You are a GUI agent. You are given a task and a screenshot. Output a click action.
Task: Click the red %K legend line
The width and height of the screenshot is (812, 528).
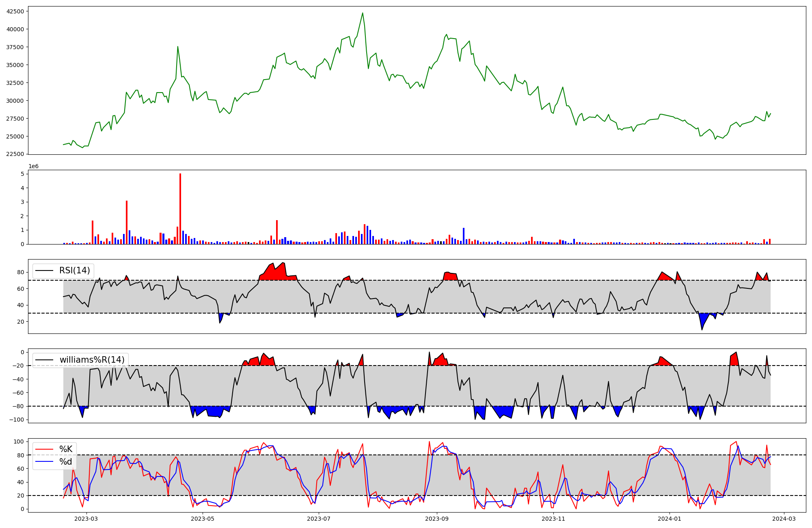[44, 449]
